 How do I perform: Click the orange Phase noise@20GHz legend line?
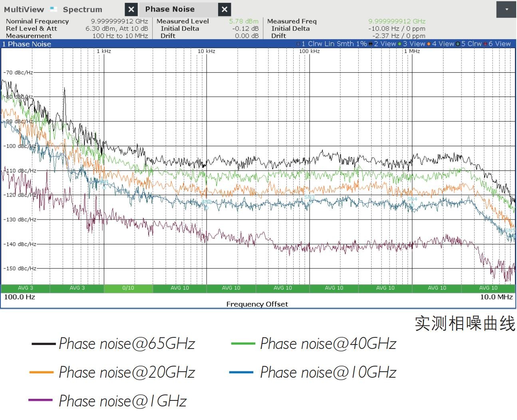click(x=42, y=372)
